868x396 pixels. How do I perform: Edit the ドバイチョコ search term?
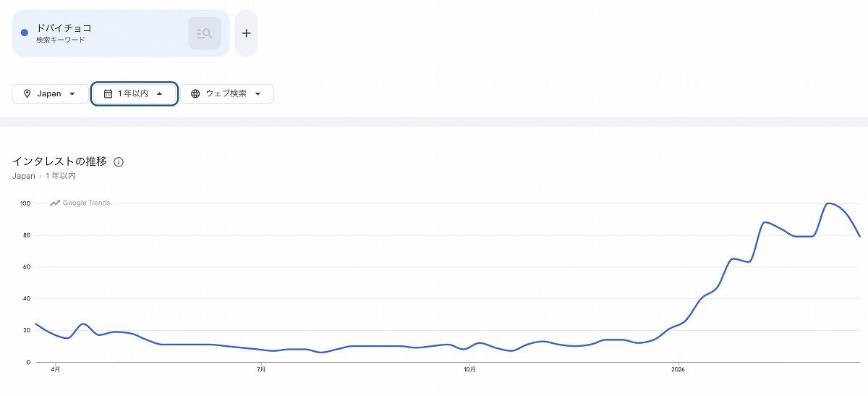64,28
